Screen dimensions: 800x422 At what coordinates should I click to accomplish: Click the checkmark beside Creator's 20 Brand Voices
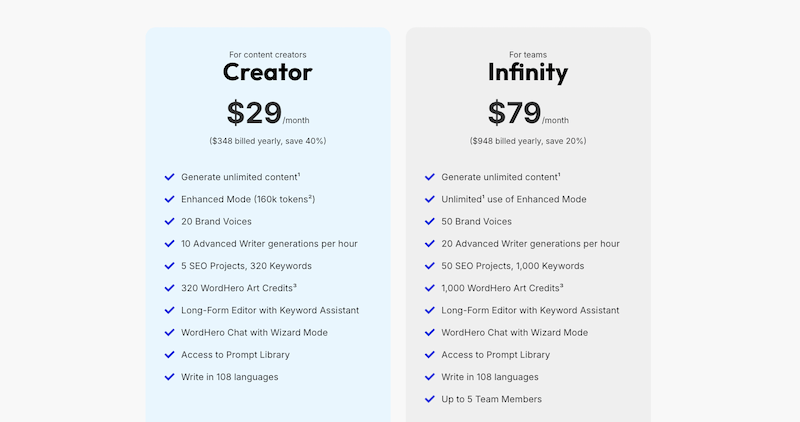click(x=170, y=221)
